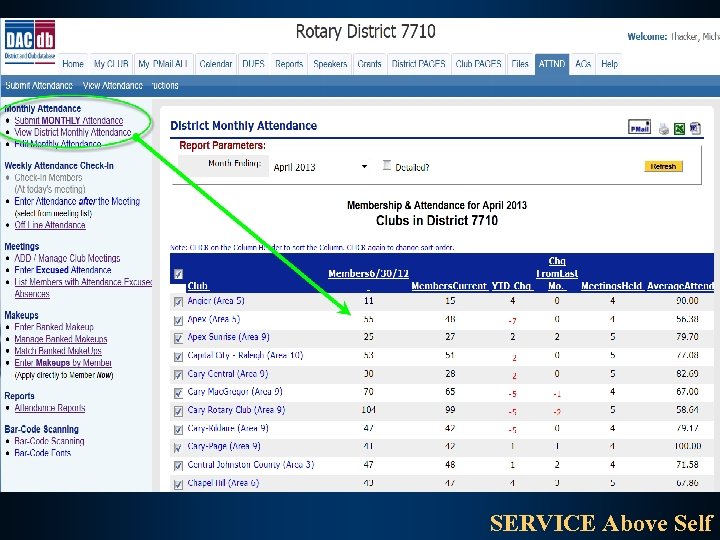This screenshot has width=720, height=540.
Task: Open the District PAGES tab
Action: coord(418,64)
